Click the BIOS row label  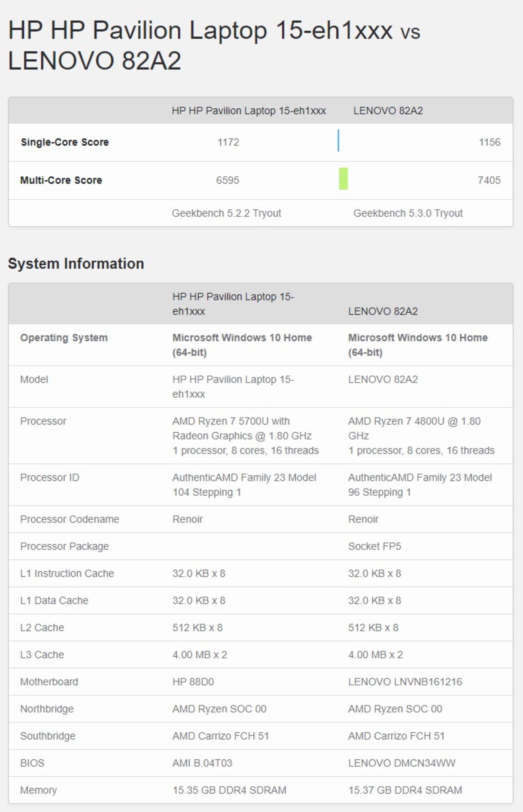[x=32, y=763]
